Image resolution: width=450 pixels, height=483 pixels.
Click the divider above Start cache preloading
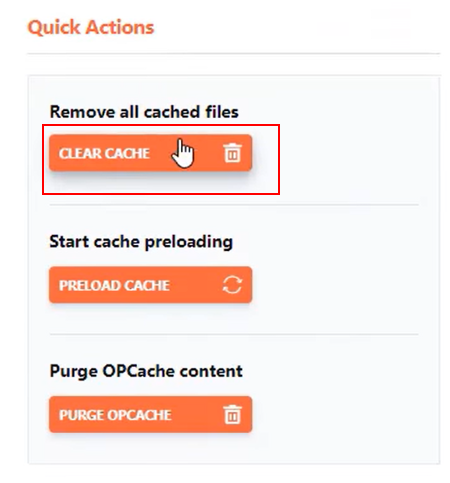point(234,205)
